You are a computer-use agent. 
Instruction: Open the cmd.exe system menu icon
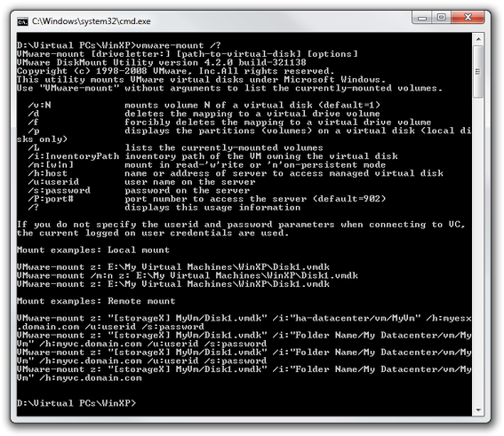(22, 21)
